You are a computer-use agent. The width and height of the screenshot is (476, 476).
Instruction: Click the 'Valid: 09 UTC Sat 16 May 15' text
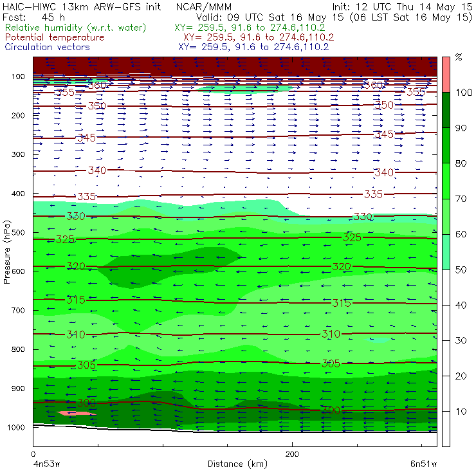pos(270,17)
